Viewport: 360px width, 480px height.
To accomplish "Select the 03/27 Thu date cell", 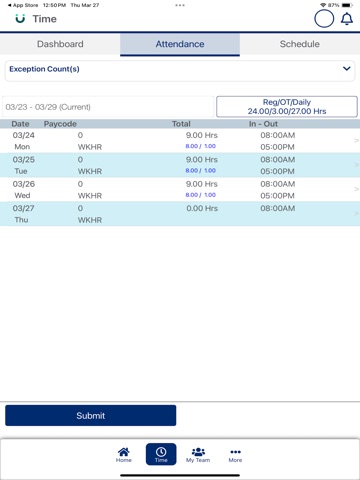I will (23, 214).
